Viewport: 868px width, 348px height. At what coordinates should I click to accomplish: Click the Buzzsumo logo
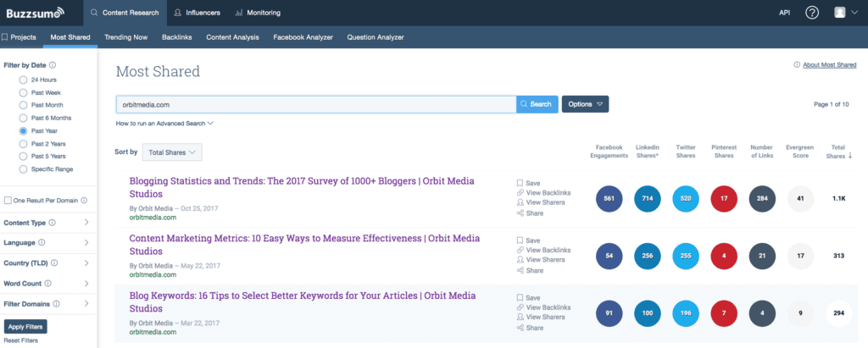[35, 12]
